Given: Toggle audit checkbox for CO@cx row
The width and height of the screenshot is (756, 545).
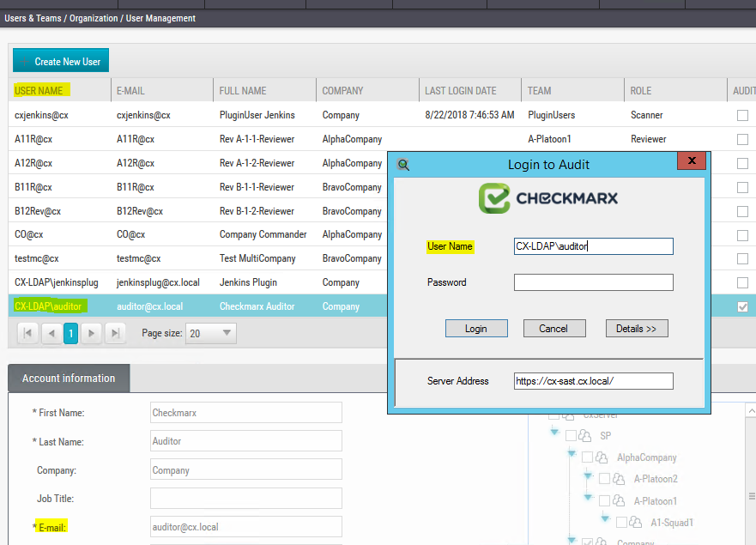Looking at the screenshot, I should [x=742, y=235].
